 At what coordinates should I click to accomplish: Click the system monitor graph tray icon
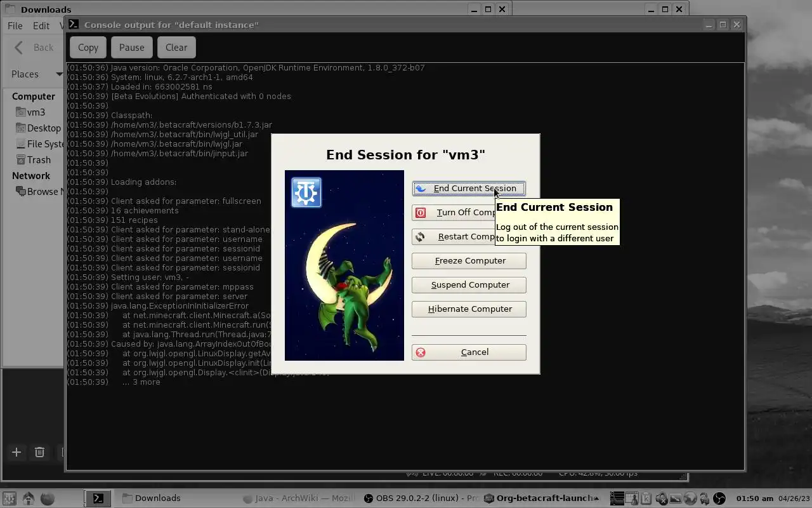617,498
